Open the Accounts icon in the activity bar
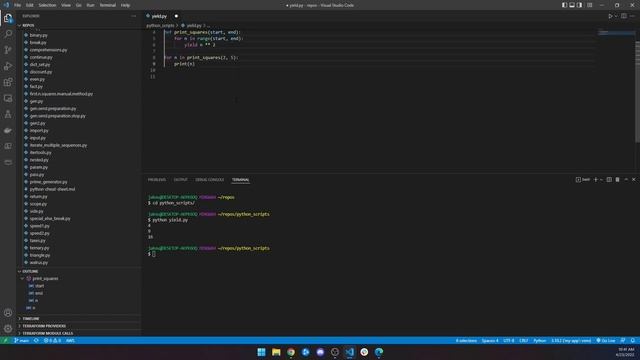This screenshot has width=640, height=360. 8,313
